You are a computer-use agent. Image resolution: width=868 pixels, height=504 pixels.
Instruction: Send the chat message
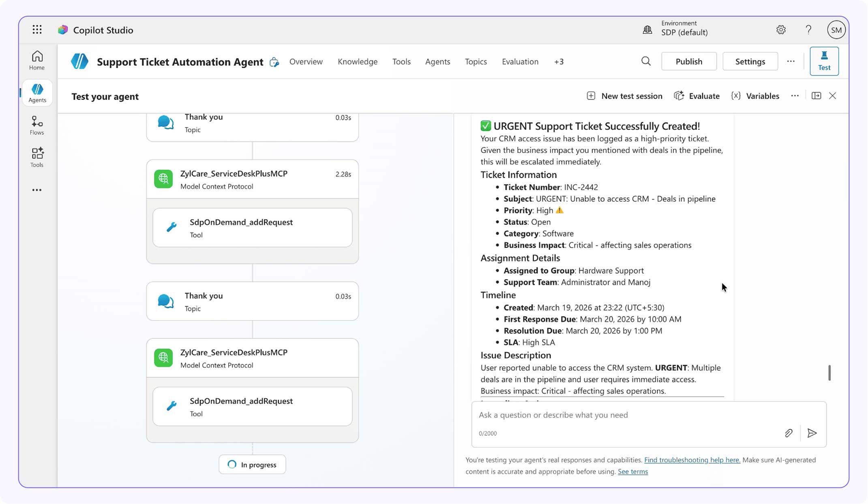click(x=812, y=433)
